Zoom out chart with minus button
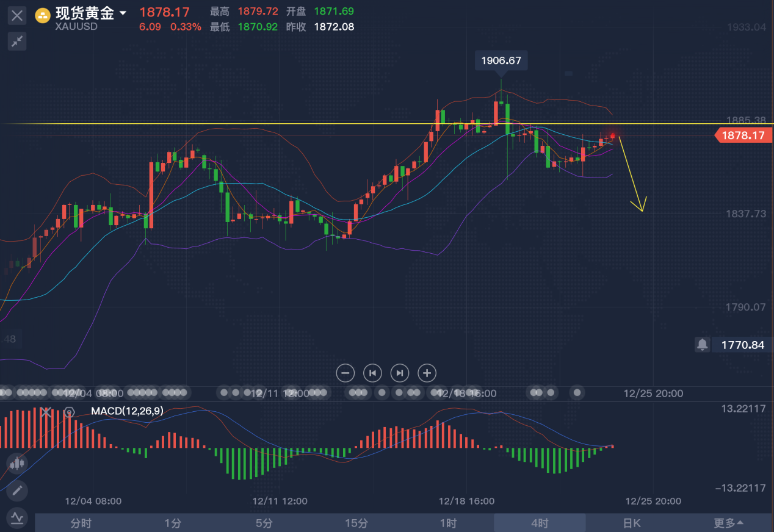 point(345,373)
